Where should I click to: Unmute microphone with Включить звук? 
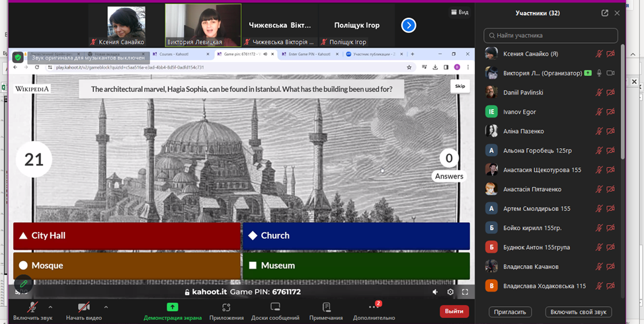point(32,308)
